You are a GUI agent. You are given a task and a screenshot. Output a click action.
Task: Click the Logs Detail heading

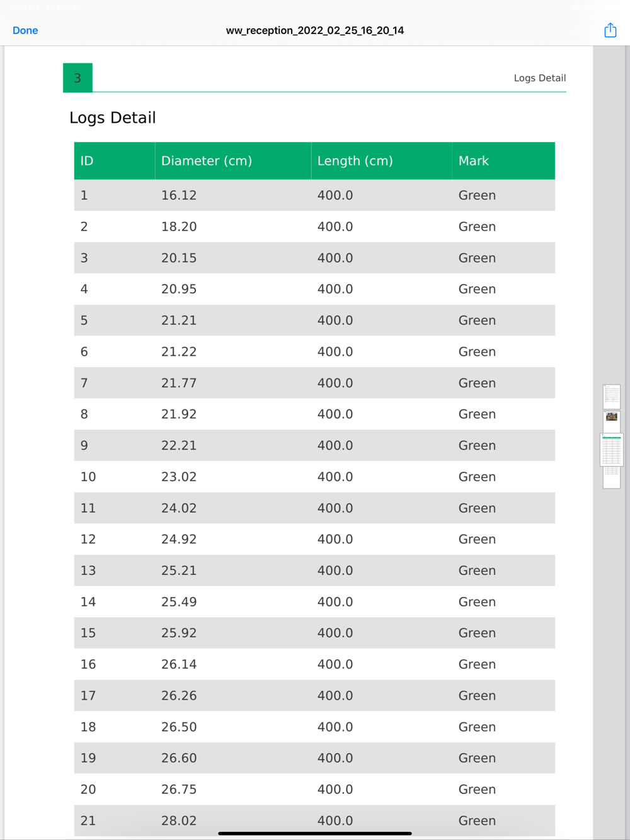coord(113,118)
